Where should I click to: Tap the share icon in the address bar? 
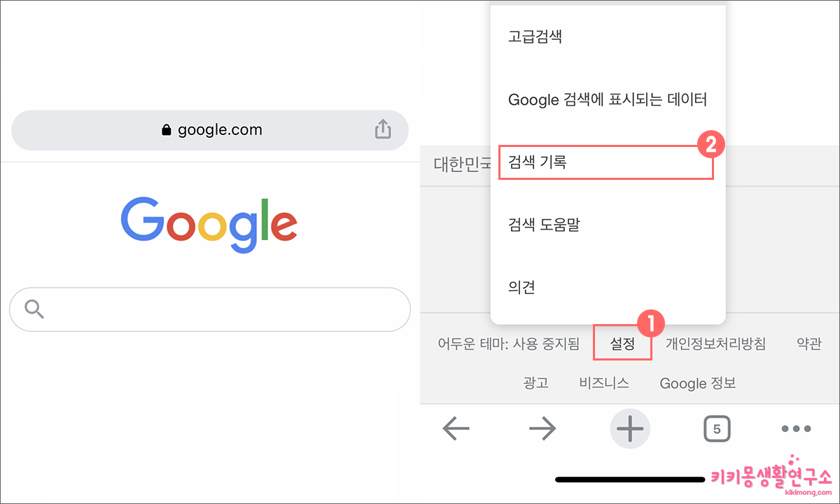pyautogui.click(x=382, y=129)
